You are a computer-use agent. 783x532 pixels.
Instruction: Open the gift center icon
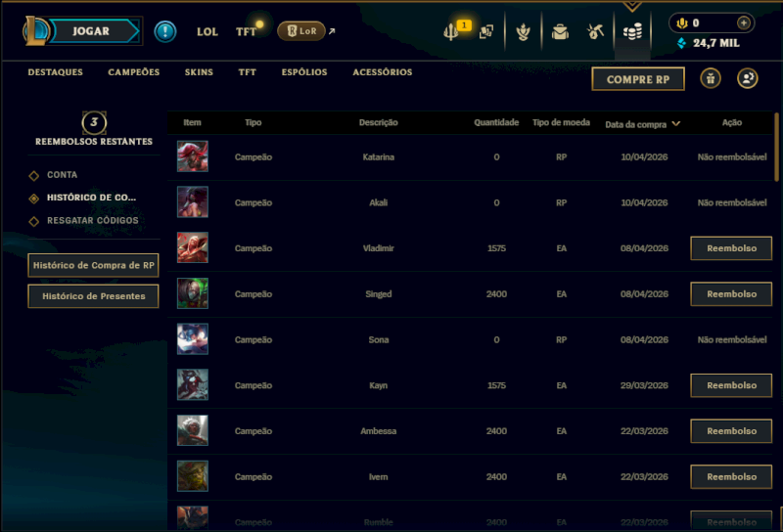[711, 78]
